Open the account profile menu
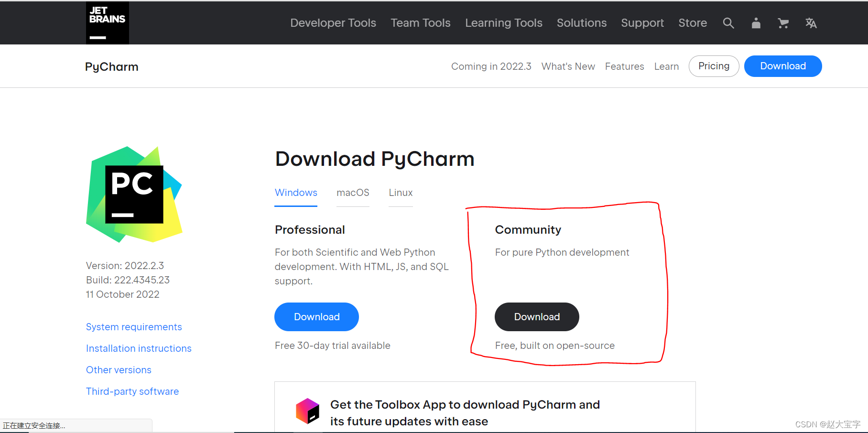868x433 pixels. coord(756,22)
